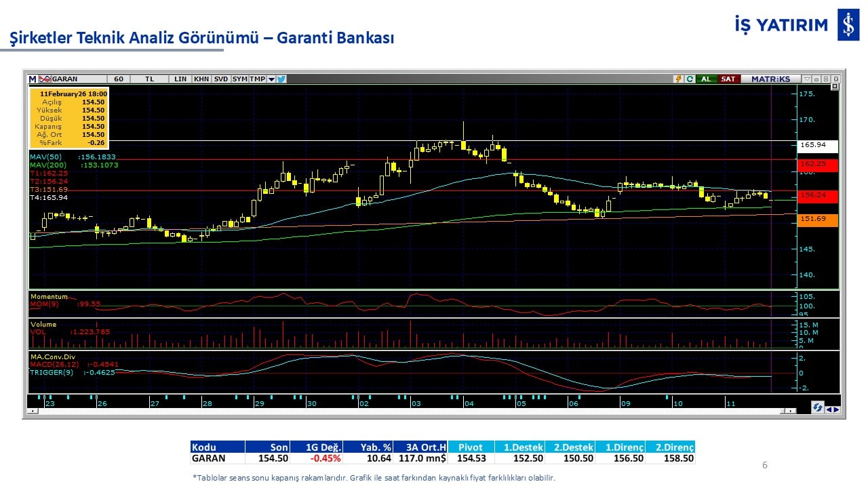Open the chart indicator icon beside GARAN
Screen dimensions: 868x488
[x=45, y=79]
